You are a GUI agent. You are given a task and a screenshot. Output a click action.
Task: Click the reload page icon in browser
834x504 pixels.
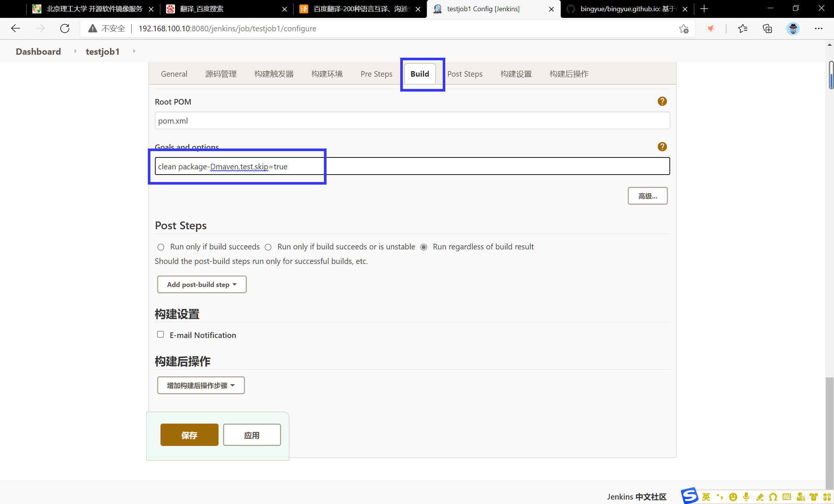[x=66, y=28]
